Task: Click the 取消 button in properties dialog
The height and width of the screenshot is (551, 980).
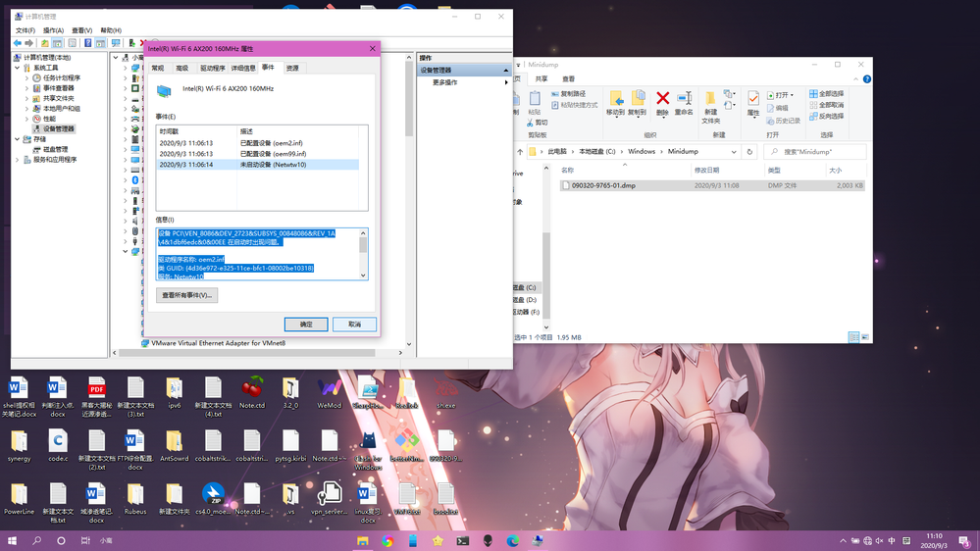Action: 354,325
